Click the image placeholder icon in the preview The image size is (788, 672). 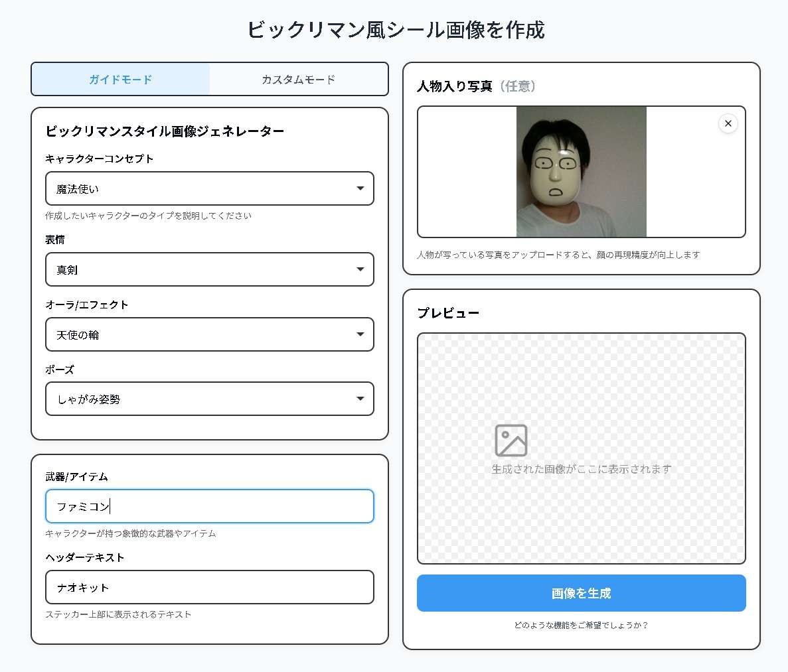tap(511, 440)
